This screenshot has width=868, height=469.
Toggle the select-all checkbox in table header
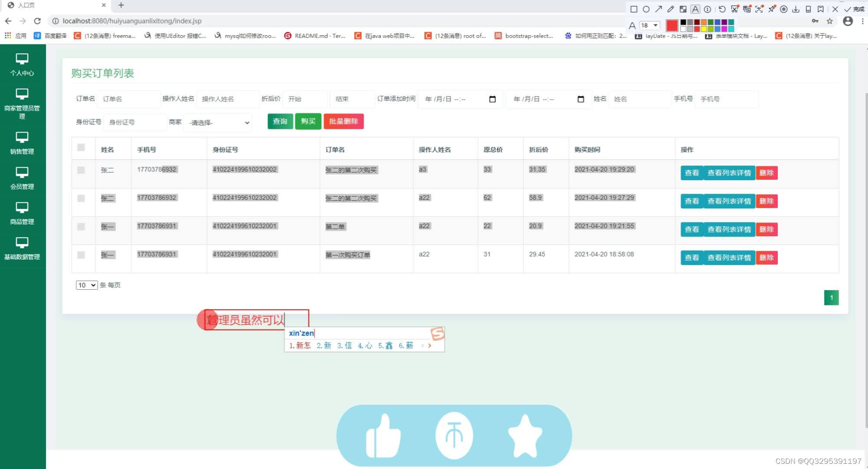pyautogui.click(x=81, y=148)
